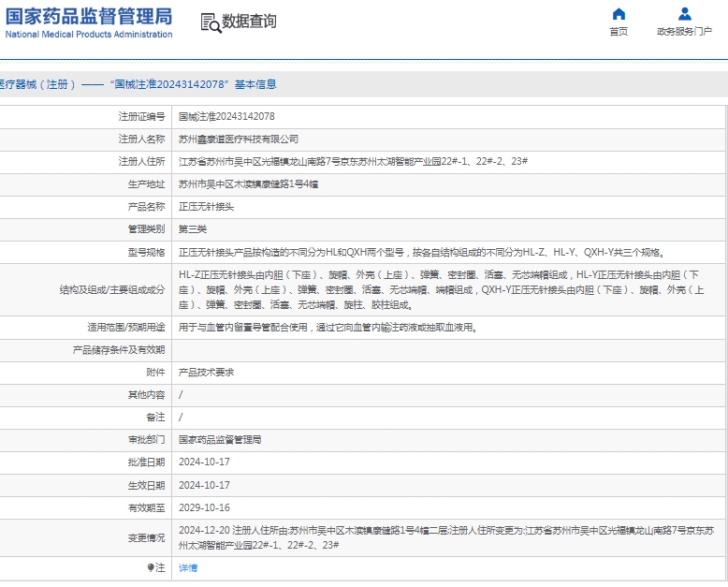Screen dimensions: 728x587
Task: Click the 注册人住所 row label
Action: pos(141,161)
